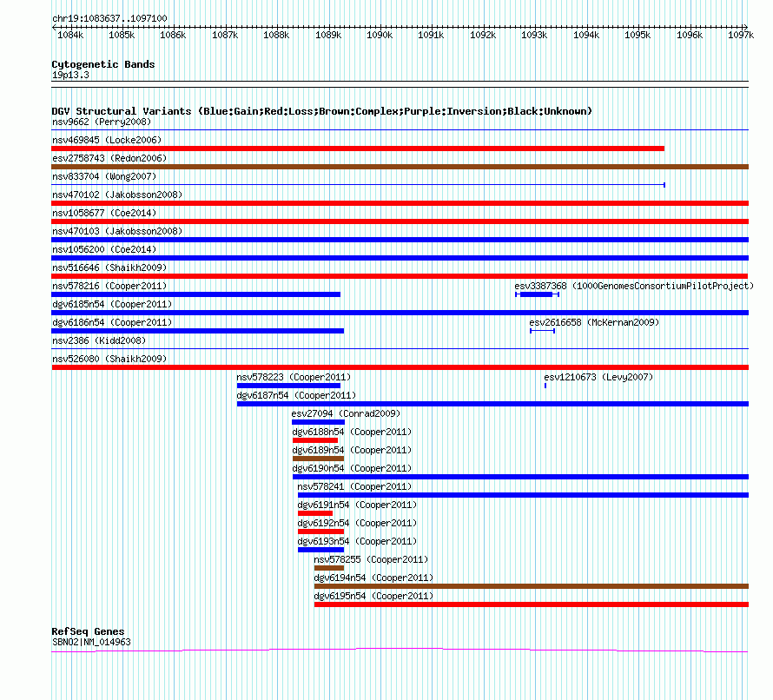Screen dimensions: 773x700
Task: Click the nsv9662 (Perry2008) variant label
Action: pyautogui.click(x=102, y=122)
